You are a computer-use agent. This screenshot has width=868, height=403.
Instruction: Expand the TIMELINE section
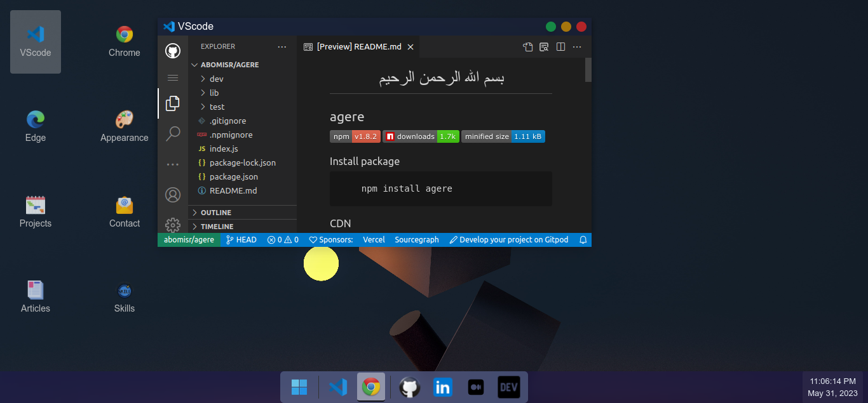(x=243, y=227)
